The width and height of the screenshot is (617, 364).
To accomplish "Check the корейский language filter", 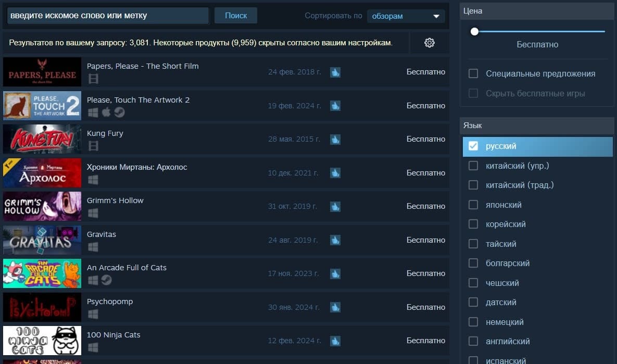I will point(473,224).
